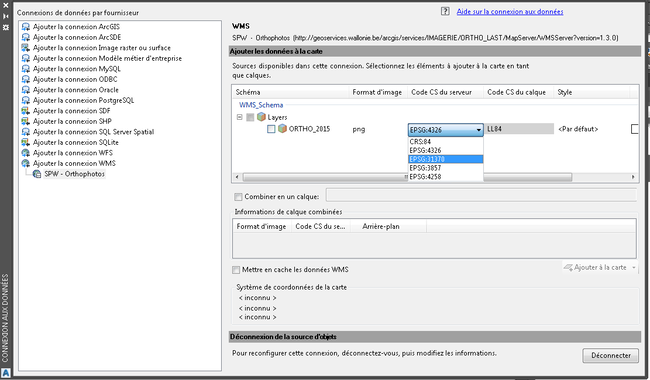The width and height of the screenshot is (650, 380).
Task: Choose EPSG:4258 in the dropdown list
Action: point(446,177)
